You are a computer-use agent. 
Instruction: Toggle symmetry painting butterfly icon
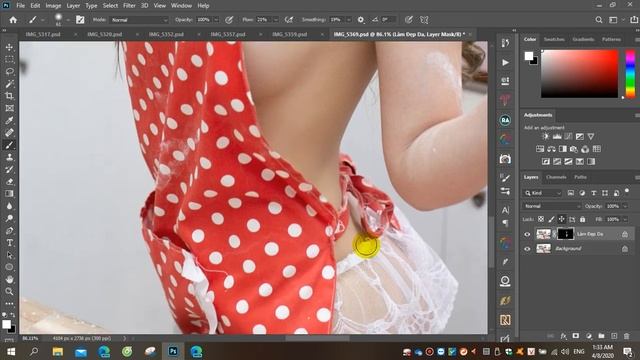424,20
